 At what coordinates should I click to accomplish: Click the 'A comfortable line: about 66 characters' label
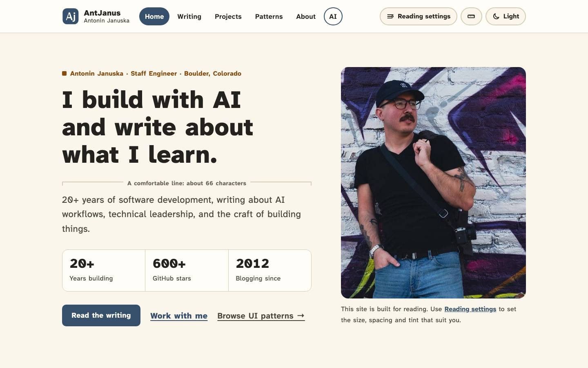pos(187,183)
